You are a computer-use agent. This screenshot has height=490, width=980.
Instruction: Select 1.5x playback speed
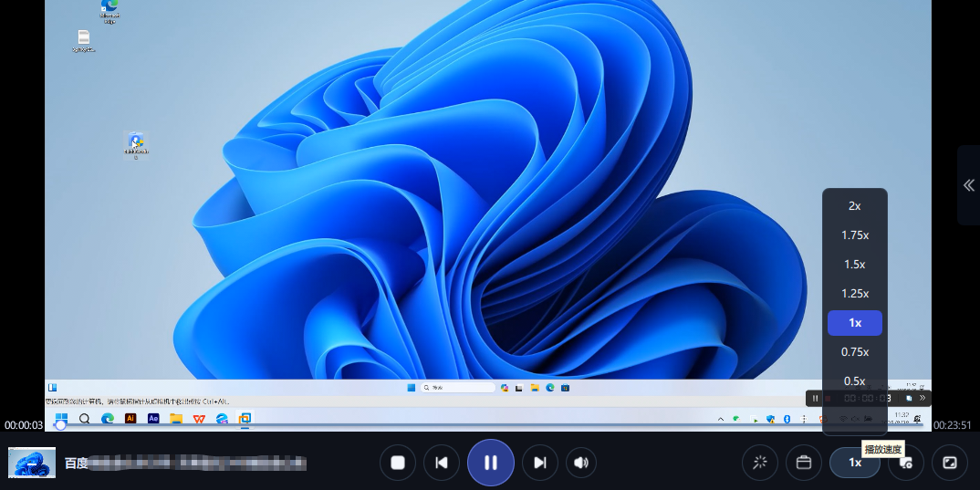(x=855, y=265)
